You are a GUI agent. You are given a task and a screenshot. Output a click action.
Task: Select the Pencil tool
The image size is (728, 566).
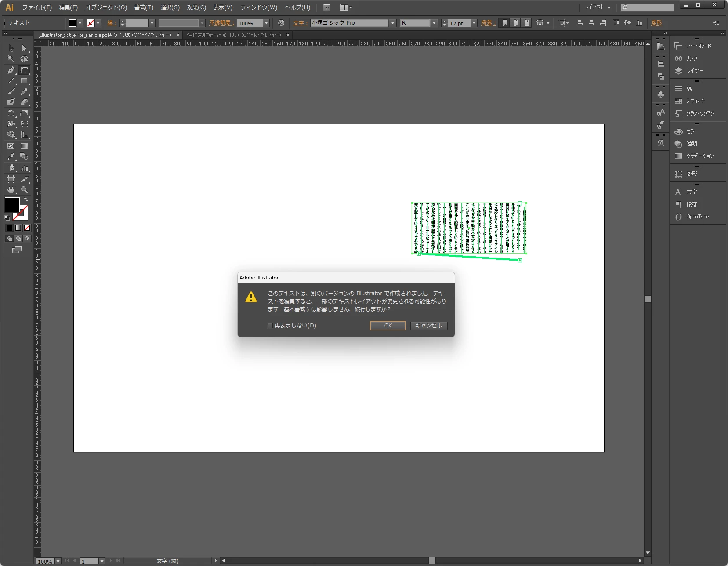(24, 92)
